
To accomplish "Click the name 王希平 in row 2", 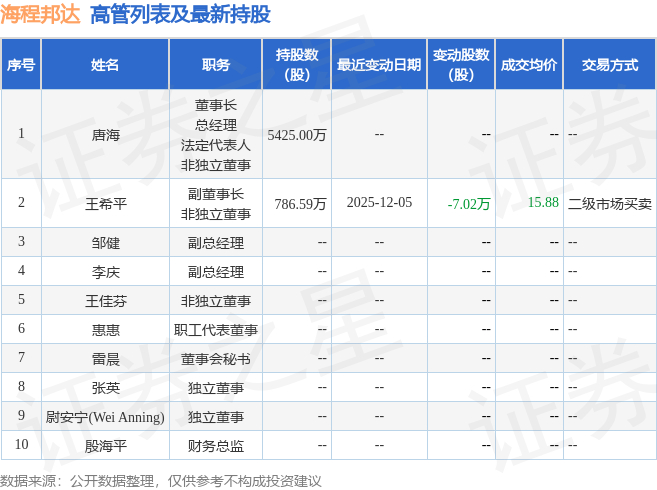I will (106, 204).
